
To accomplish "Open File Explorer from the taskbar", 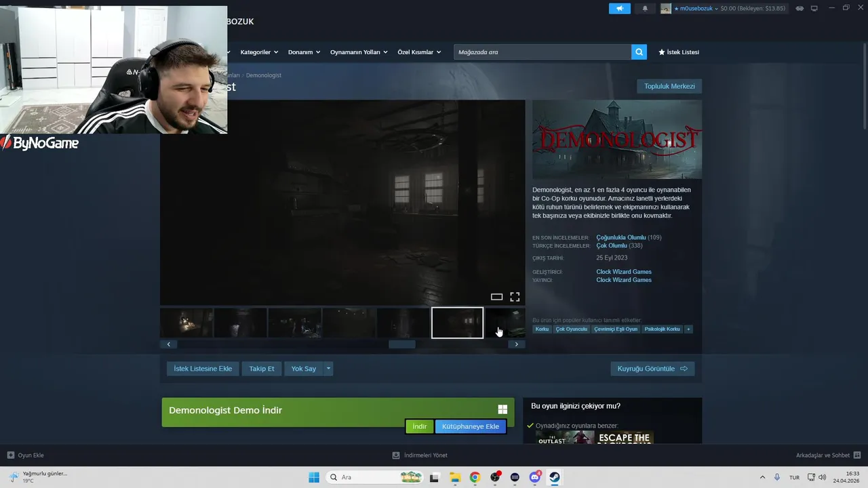I will (455, 477).
